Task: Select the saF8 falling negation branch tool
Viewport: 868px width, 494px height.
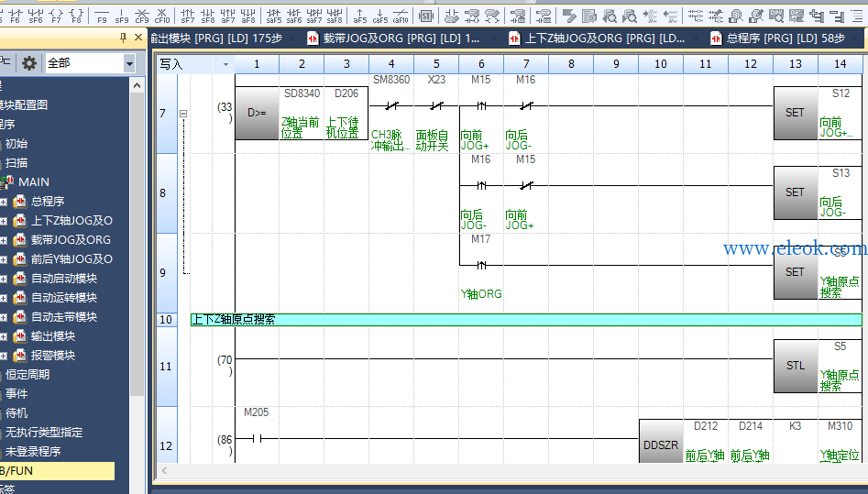Action: click(x=335, y=16)
